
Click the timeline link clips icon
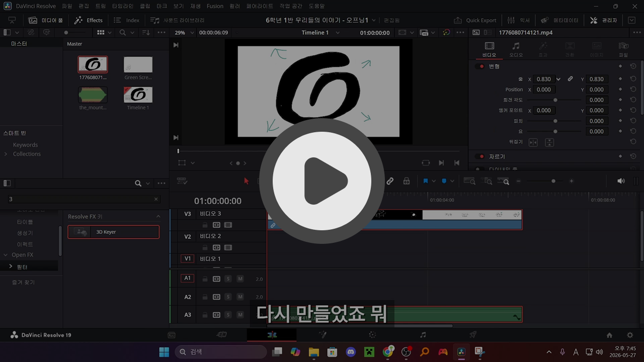click(390, 181)
